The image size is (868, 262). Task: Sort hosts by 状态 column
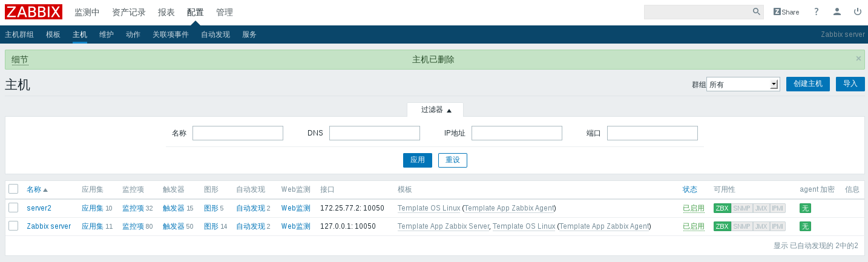690,189
